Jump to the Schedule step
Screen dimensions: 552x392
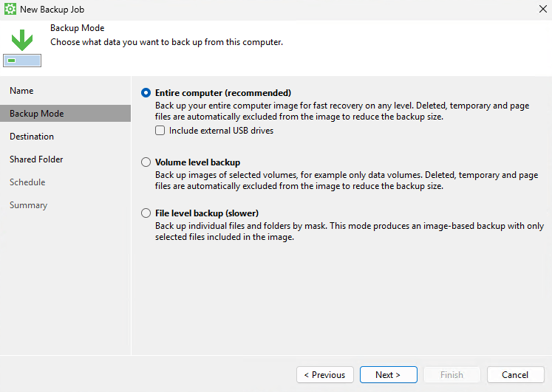(x=27, y=182)
